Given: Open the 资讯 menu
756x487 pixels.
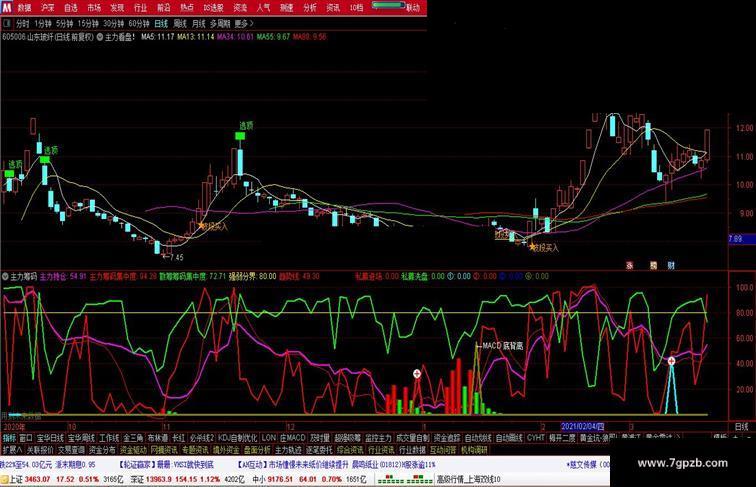Looking at the screenshot, I should (x=333, y=8).
